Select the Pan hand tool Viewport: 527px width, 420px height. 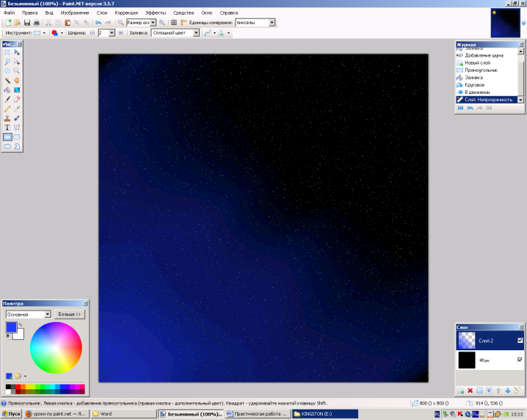pyautogui.click(x=17, y=80)
